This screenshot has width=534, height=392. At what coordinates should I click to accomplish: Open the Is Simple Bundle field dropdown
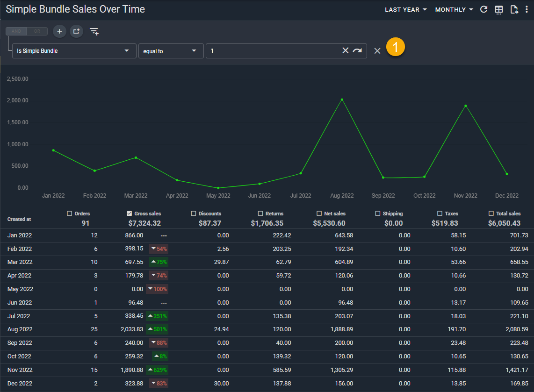tap(74, 51)
